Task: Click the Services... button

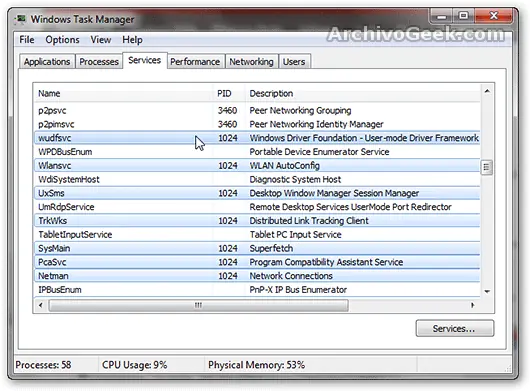Action: [454, 328]
